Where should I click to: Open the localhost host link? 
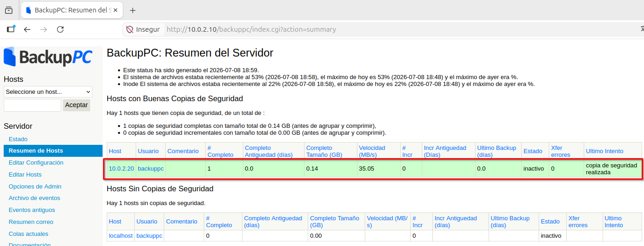point(121,236)
